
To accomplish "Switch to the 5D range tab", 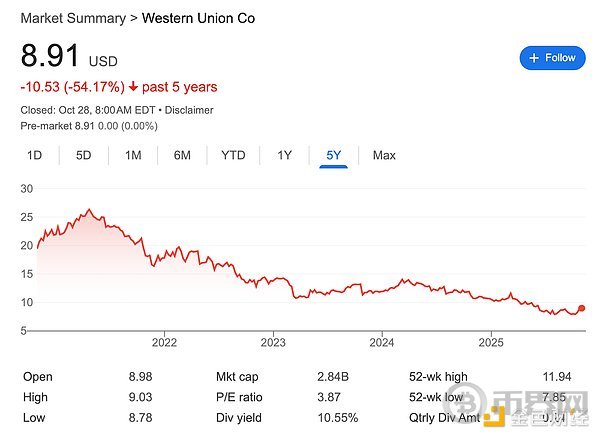I will pyautogui.click(x=84, y=155).
